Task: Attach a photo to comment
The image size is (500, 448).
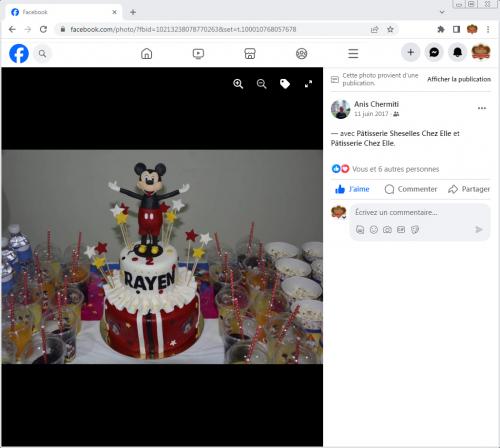Action: coord(387,229)
